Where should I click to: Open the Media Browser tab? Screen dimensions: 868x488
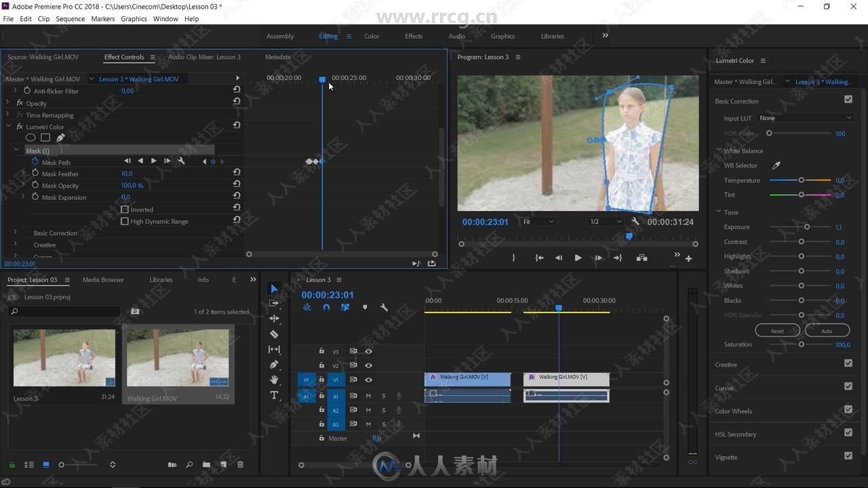pos(103,279)
